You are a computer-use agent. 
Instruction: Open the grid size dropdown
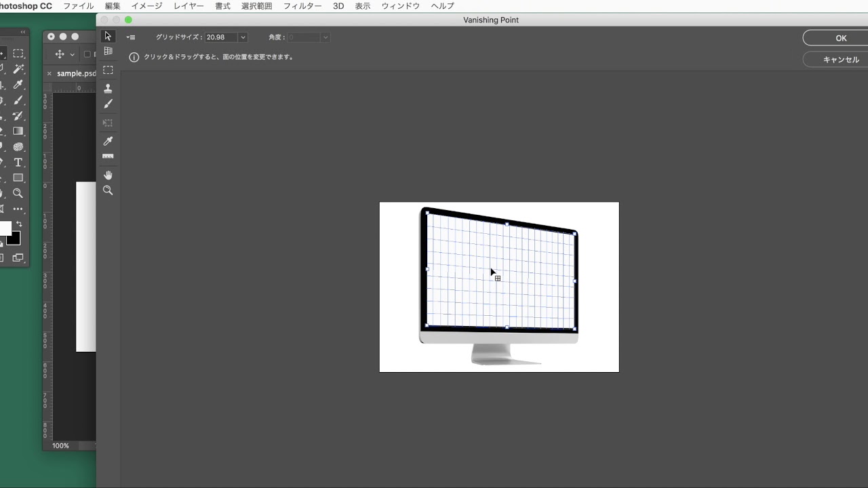coord(243,37)
